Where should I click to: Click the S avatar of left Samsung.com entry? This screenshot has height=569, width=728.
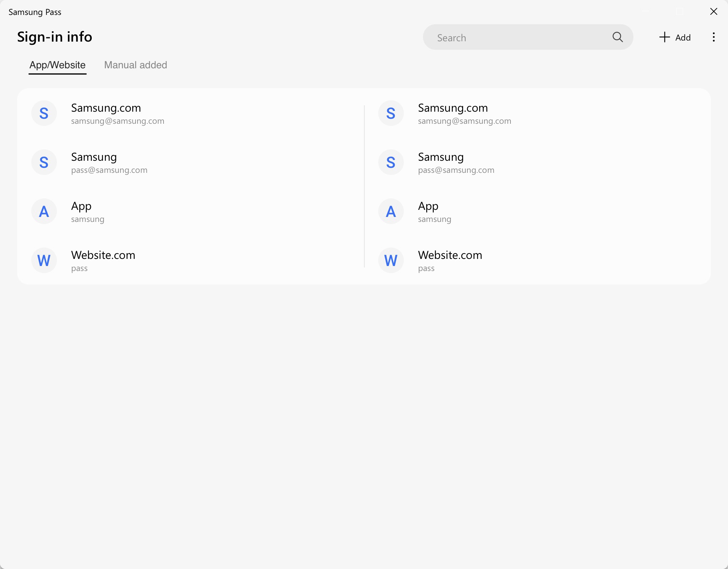pos(44,113)
